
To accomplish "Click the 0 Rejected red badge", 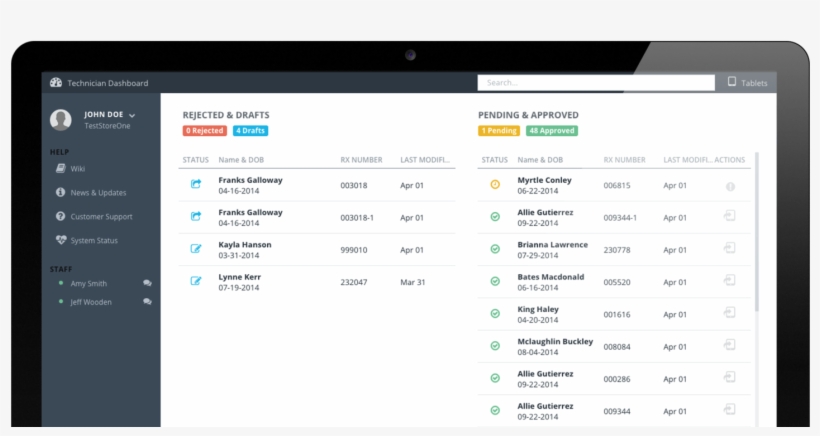I will pyautogui.click(x=205, y=131).
